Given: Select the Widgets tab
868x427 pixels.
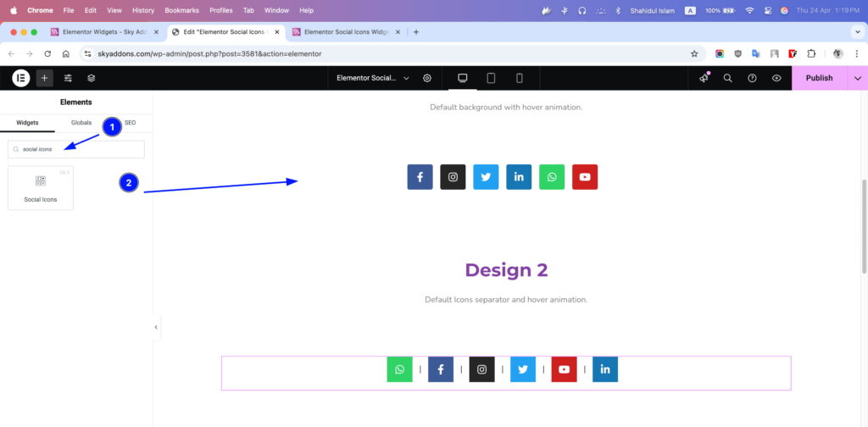Looking at the screenshot, I should point(27,123).
